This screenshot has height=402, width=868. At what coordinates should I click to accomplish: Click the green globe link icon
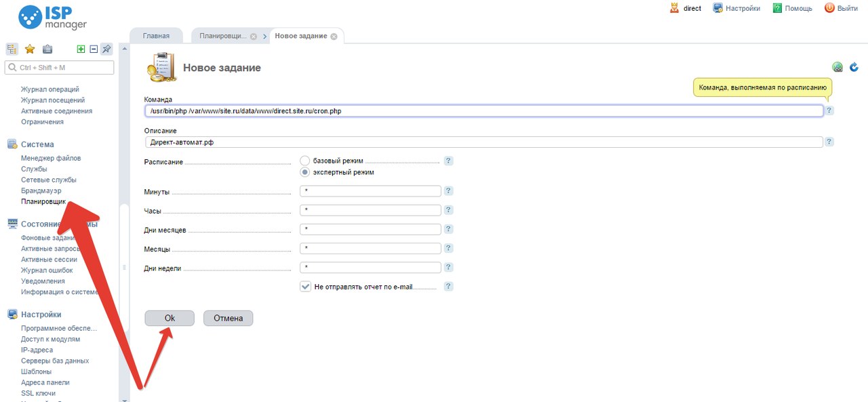click(837, 67)
